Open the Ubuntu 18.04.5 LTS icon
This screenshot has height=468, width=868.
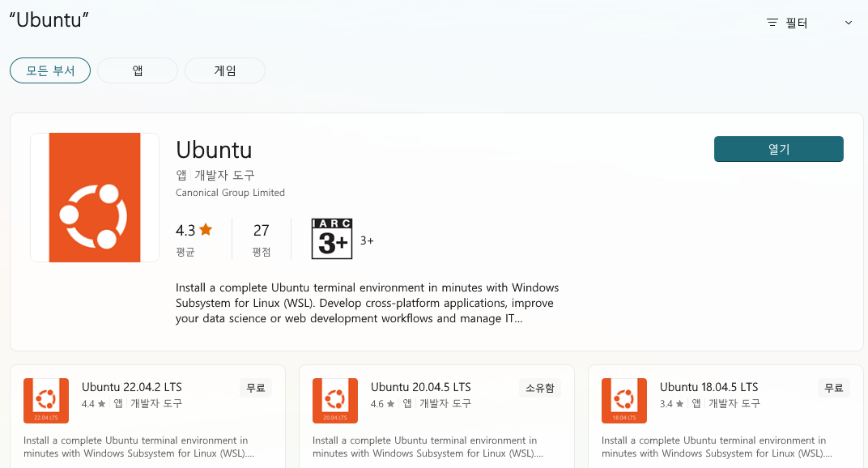click(x=623, y=401)
